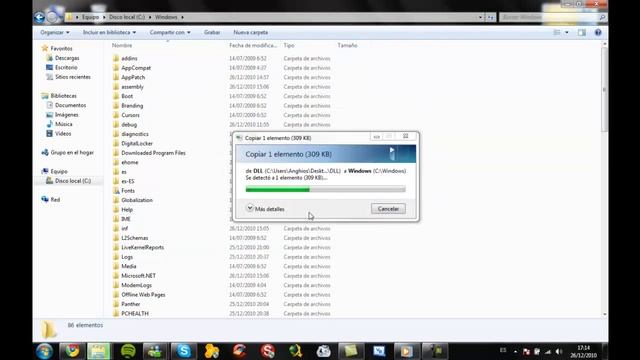
Task: Select the Microsoft.NET folder
Action: pyautogui.click(x=138, y=276)
